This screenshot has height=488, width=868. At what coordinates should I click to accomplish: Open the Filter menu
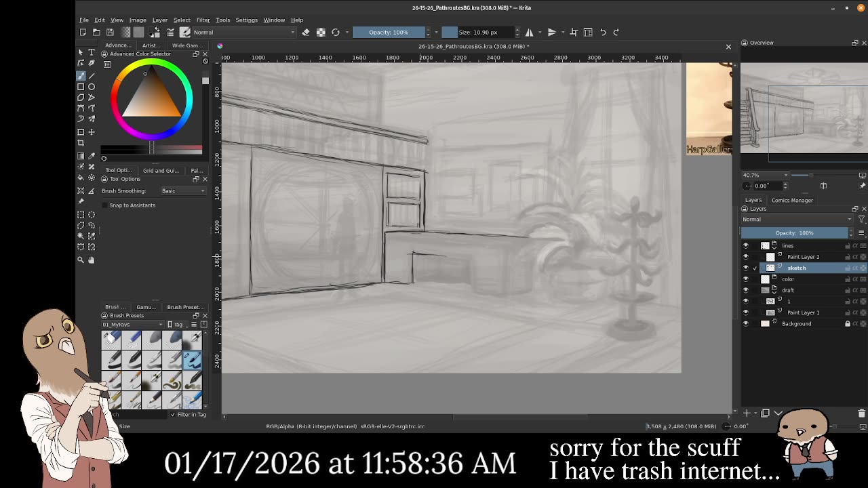[203, 20]
